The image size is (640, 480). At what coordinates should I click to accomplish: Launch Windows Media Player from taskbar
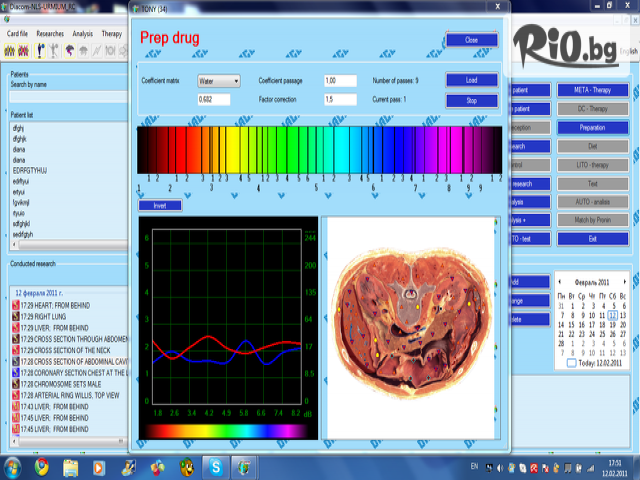point(98,466)
